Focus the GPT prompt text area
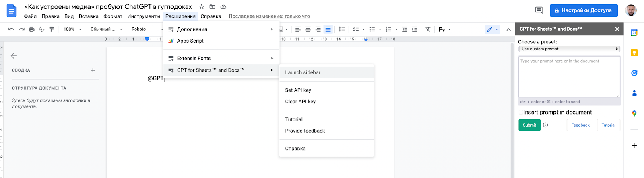Screen dimensions: 644x178 pyautogui.click(x=569, y=76)
